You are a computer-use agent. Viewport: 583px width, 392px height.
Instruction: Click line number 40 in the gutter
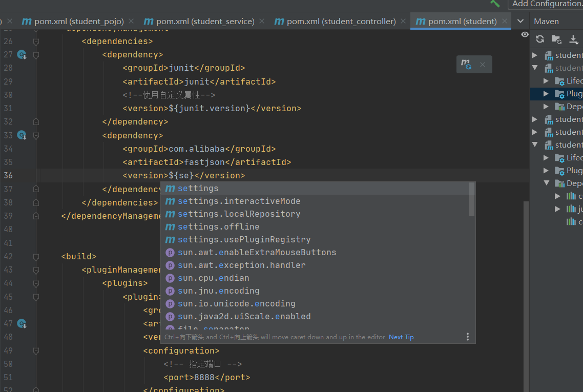click(8, 230)
